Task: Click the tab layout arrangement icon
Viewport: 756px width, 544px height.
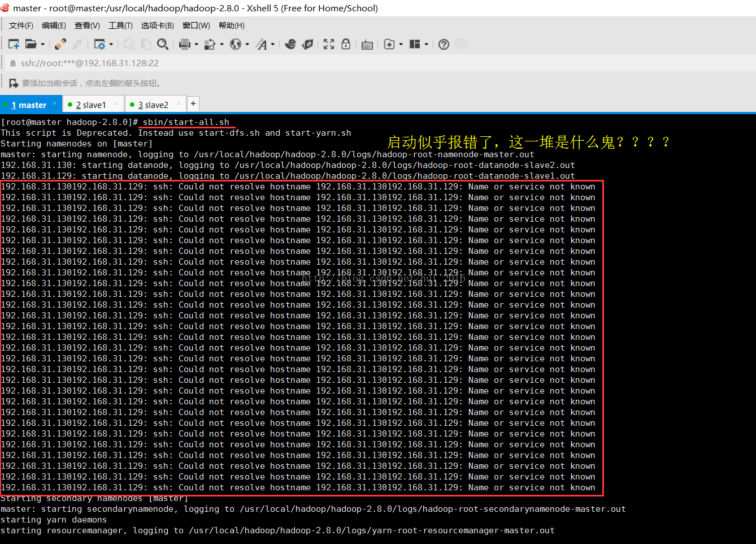Action: click(x=415, y=44)
